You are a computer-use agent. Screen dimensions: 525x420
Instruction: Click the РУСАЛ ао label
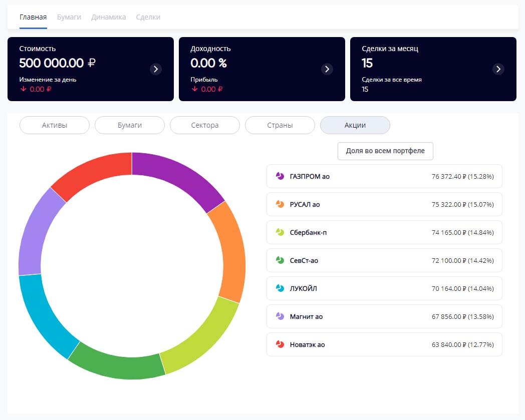coord(305,204)
